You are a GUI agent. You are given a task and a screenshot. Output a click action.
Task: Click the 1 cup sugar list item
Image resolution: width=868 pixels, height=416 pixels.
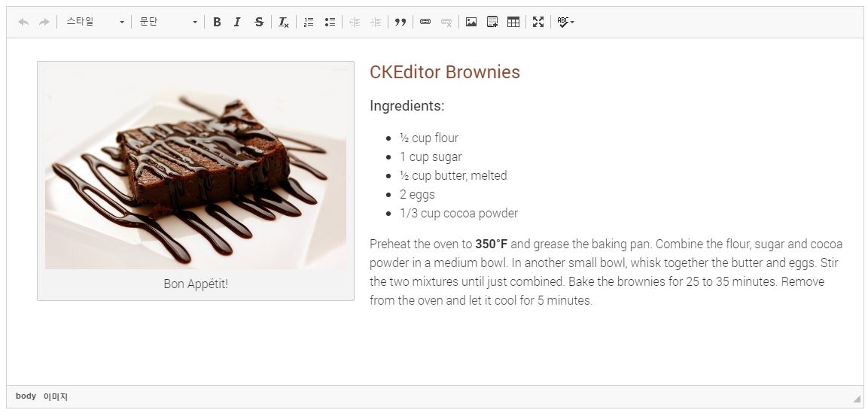[x=431, y=156]
